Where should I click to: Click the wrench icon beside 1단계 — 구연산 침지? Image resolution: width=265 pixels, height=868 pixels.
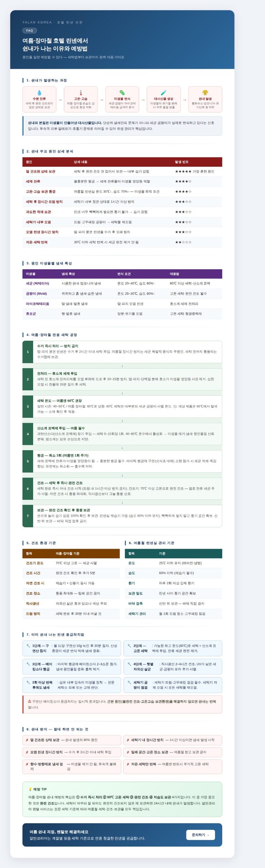pyautogui.click(x=28, y=646)
